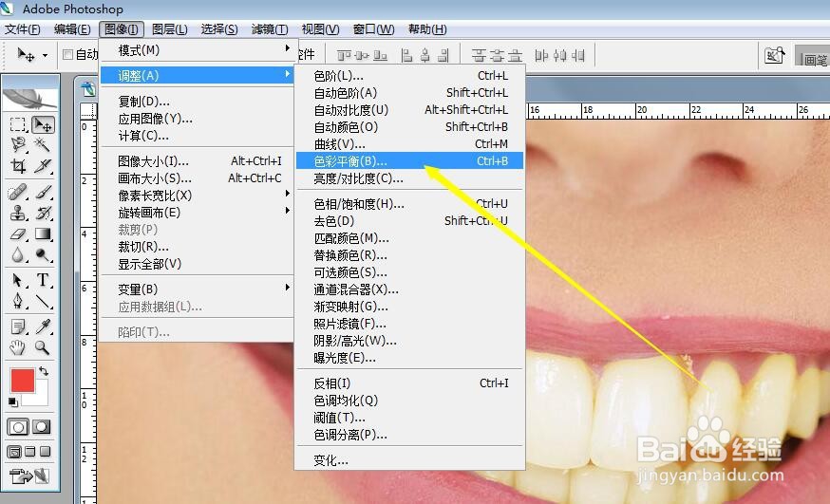Choose 反相(I) menu entry

(x=409, y=383)
